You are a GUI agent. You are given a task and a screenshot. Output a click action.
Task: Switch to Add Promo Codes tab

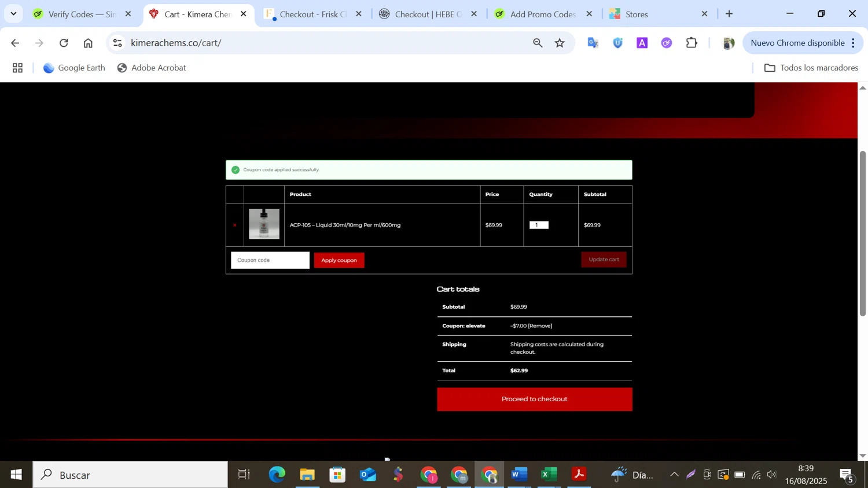[543, 14]
